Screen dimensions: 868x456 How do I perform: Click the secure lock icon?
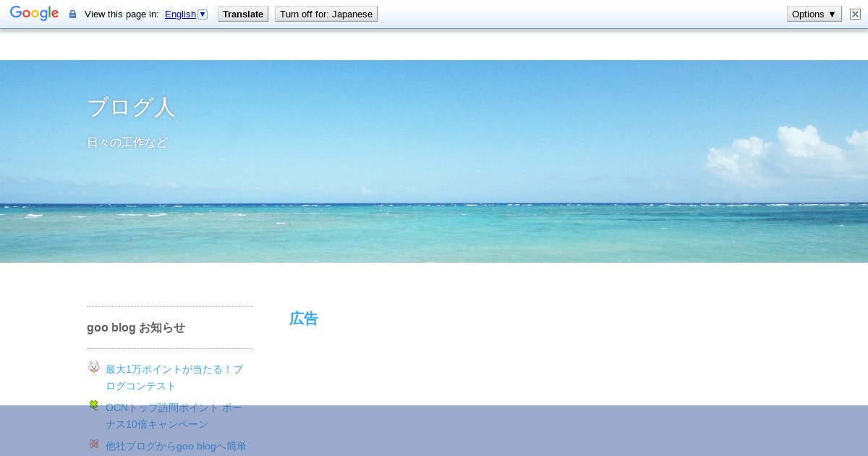click(x=72, y=14)
